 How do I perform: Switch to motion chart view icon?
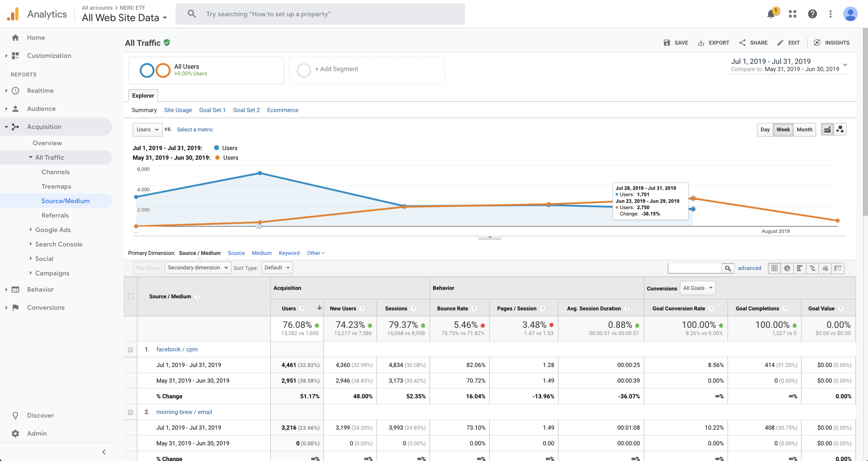point(840,129)
